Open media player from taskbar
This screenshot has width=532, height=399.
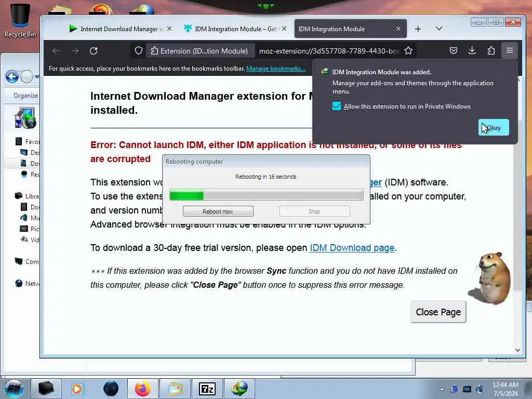77,389
